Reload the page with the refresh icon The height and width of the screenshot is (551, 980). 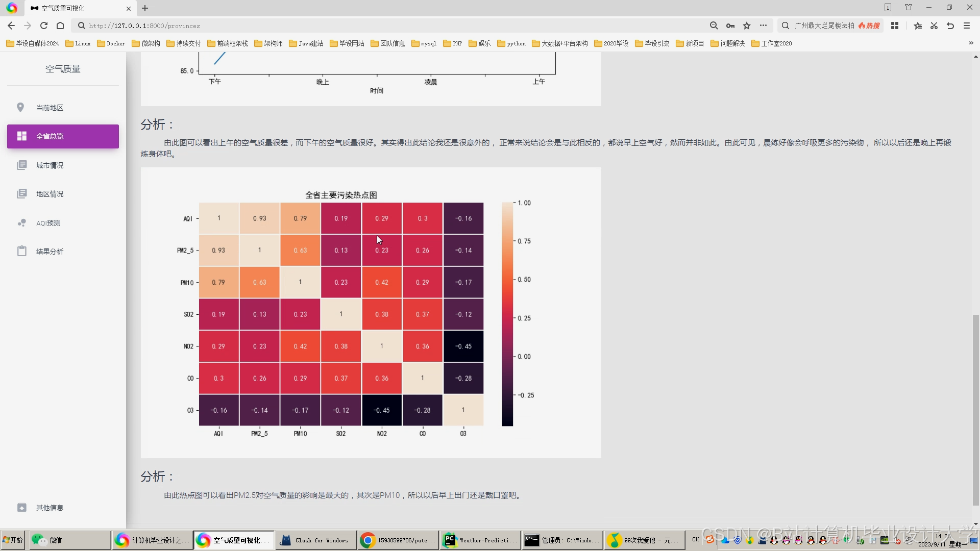point(44,26)
